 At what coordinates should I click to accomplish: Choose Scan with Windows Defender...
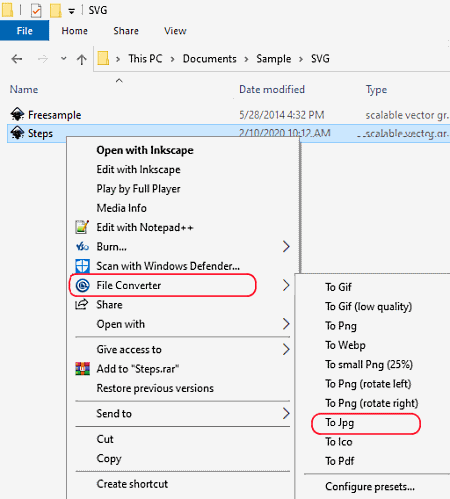168,266
